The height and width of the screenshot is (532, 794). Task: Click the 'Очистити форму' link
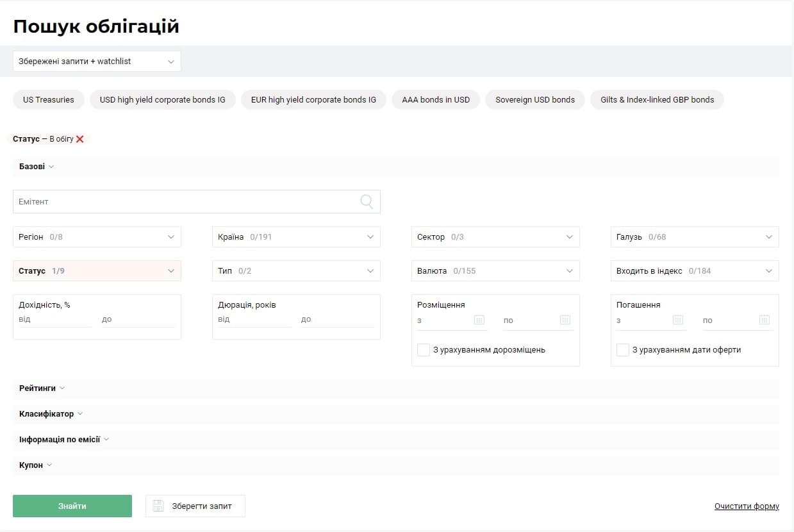(747, 506)
